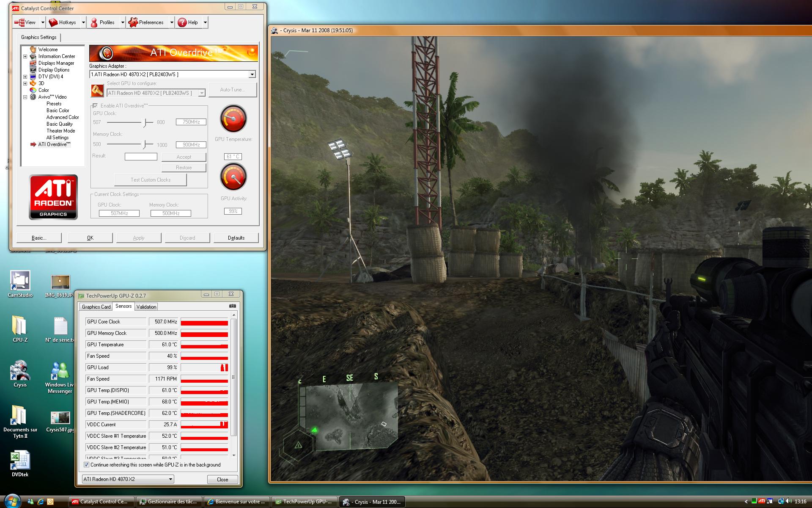Image resolution: width=812 pixels, height=508 pixels.
Task: Click the Hotkeys toolbar icon
Action: (x=53, y=22)
